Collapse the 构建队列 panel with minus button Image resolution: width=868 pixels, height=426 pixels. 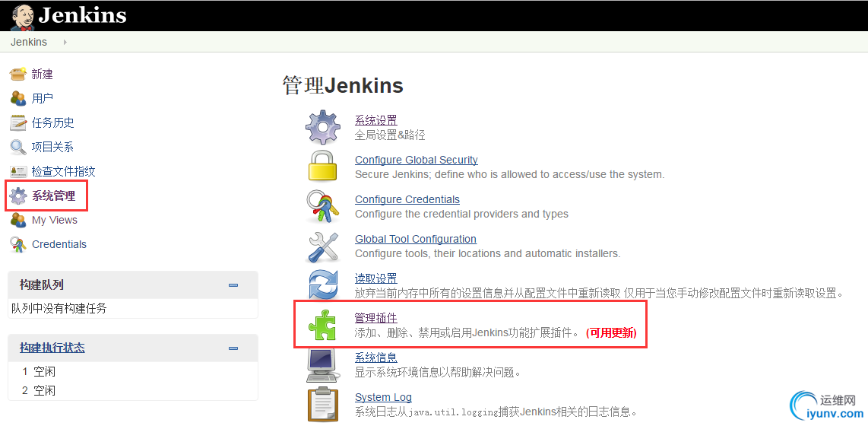233,285
